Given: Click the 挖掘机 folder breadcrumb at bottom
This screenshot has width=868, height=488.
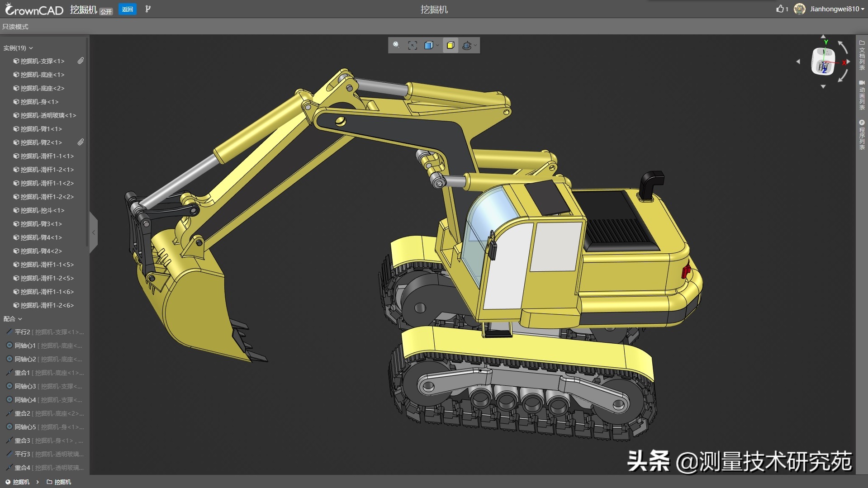Looking at the screenshot, I should coord(59,482).
